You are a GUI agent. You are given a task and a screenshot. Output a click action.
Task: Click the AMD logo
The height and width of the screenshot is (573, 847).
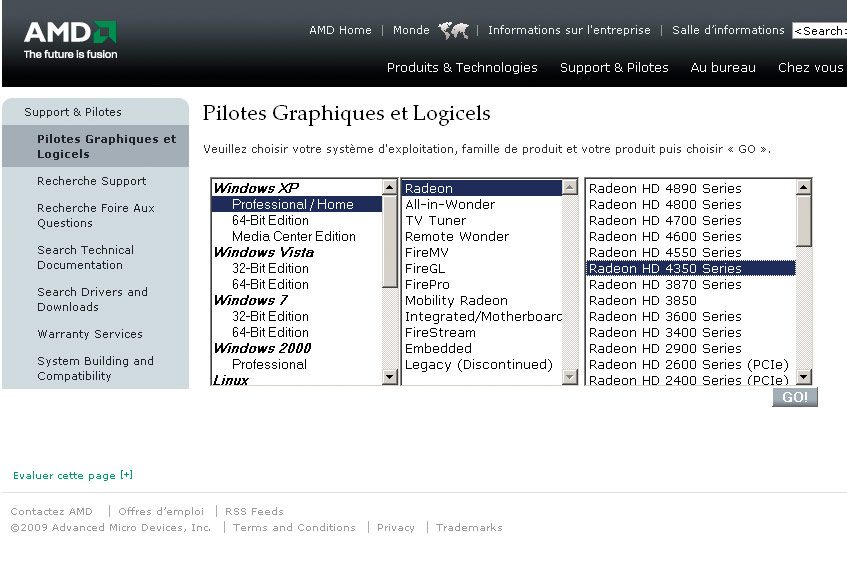[x=70, y=39]
